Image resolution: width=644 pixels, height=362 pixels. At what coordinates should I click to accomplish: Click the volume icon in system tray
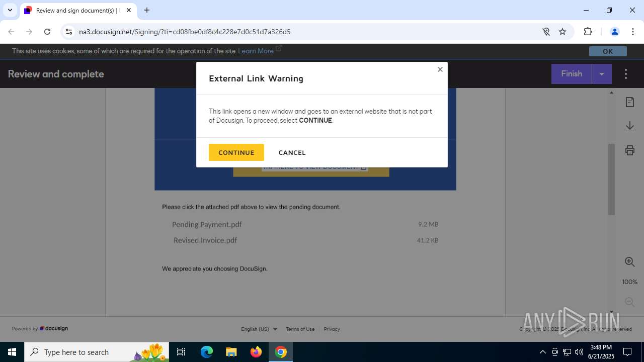pos(579,352)
